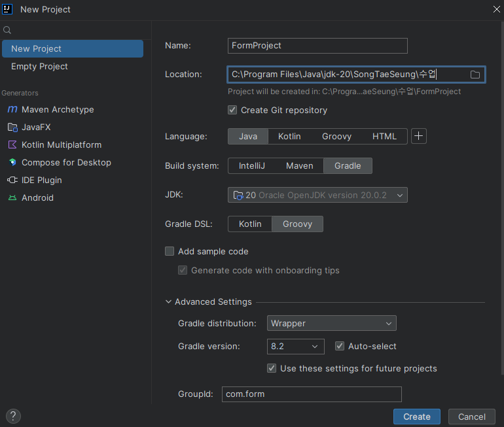Image resolution: width=504 pixels, height=427 pixels.
Task: Select New Project in sidebar
Action: (x=73, y=49)
